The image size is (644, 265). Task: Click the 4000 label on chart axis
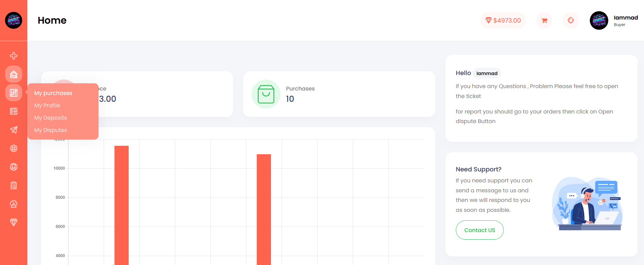pyautogui.click(x=60, y=256)
